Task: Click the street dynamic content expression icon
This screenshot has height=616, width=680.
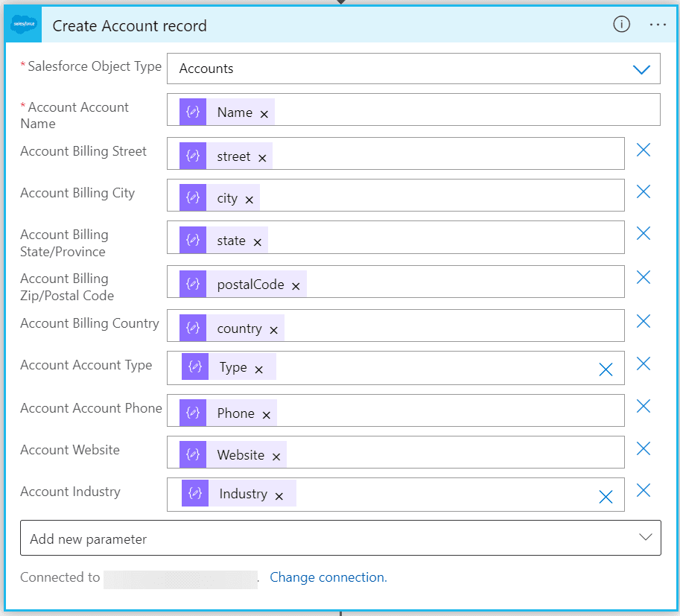Action: [193, 156]
